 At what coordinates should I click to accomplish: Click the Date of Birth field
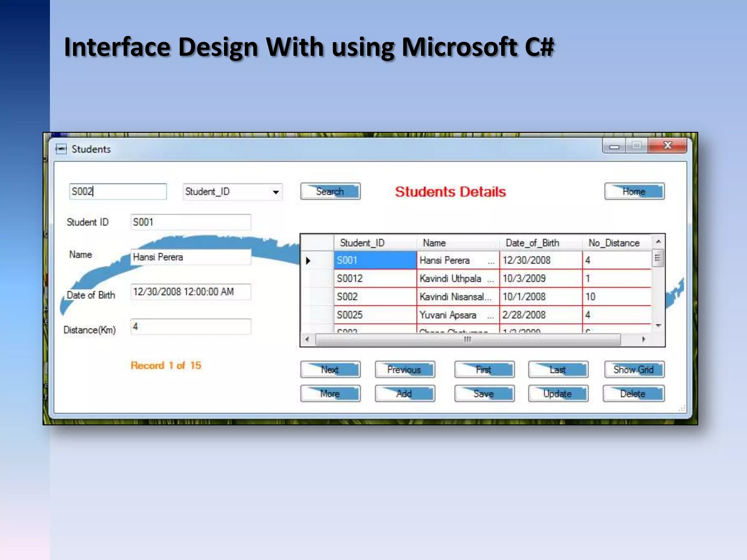[191, 292]
